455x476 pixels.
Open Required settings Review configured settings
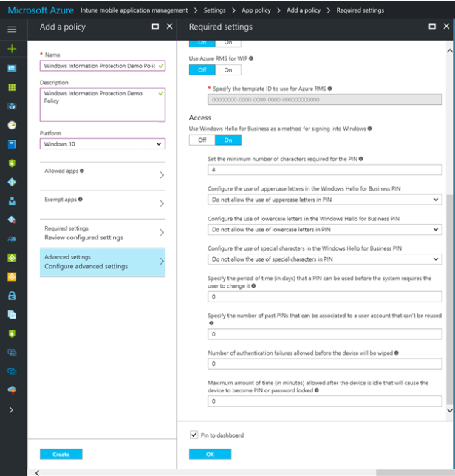(103, 234)
